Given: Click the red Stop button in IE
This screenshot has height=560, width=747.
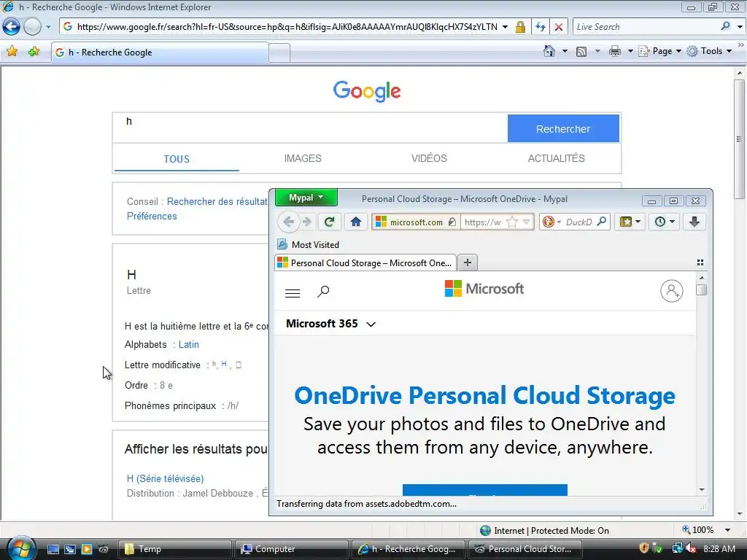Looking at the screenshot, I should click(558, 27).
